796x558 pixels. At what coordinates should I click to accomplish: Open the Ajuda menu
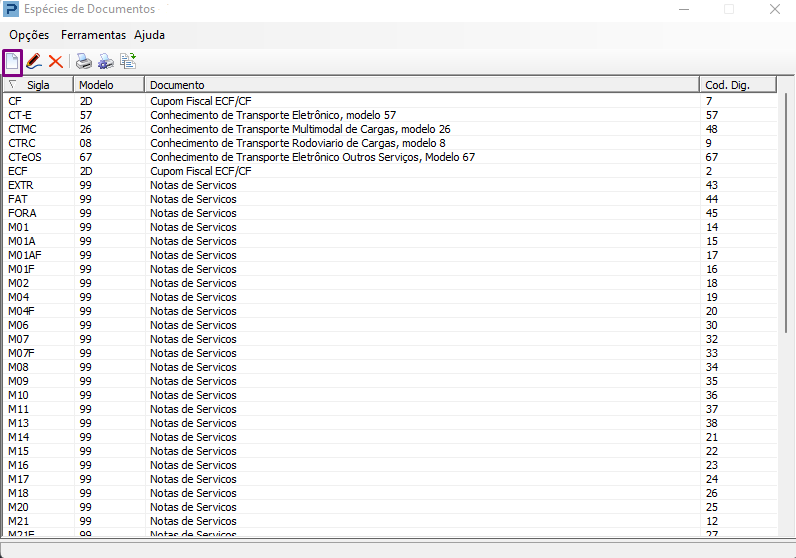click(x=149, y=35)
